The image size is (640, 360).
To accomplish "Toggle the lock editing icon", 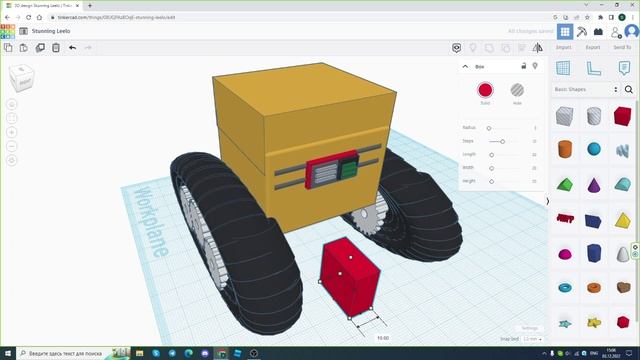I will coord(524,66).
